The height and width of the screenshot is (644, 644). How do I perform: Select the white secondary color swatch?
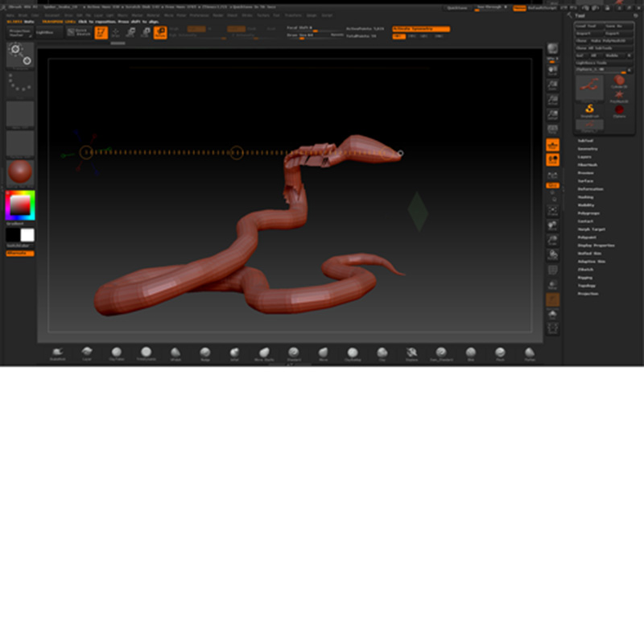tap(27, 235)
